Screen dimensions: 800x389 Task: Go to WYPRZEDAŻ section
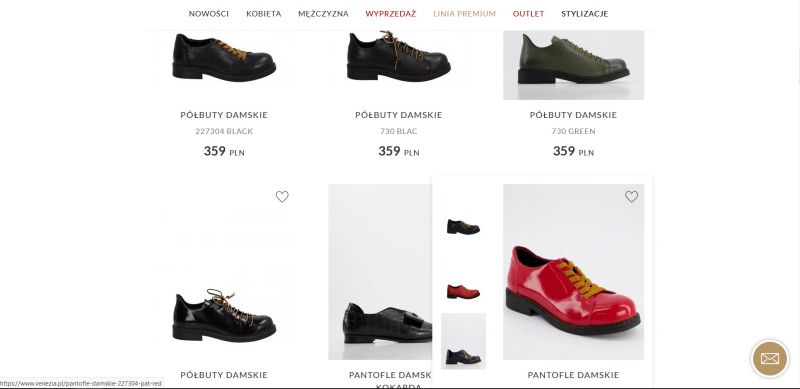391,14
